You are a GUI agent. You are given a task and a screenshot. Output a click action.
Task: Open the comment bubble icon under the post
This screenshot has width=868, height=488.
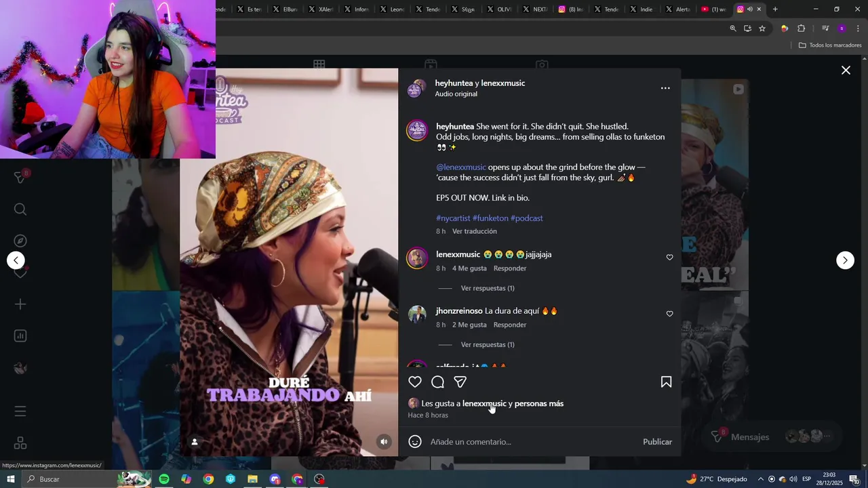(x=438, y=382)
